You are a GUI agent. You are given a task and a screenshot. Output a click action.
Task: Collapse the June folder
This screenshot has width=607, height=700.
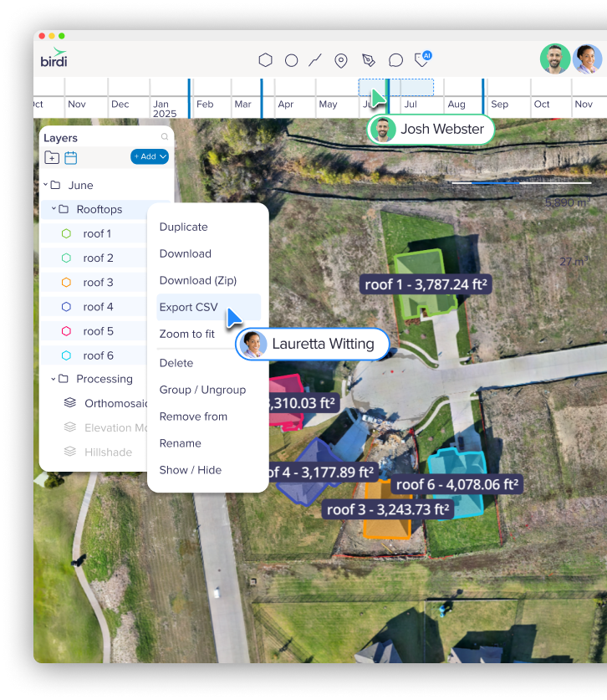click(x=45, y=184)
